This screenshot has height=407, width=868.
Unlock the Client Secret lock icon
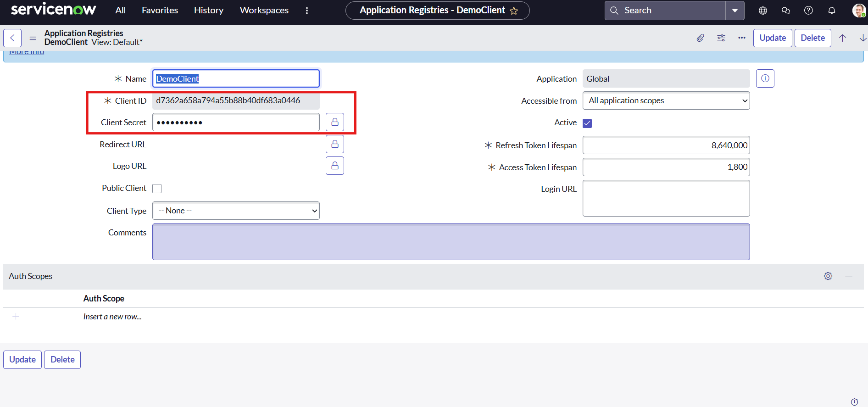[x=335, y=122]
